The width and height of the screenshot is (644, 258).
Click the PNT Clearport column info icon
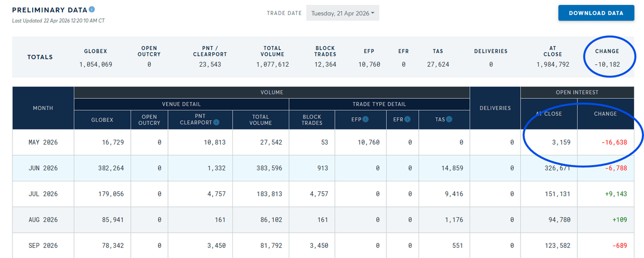[216, 123]
